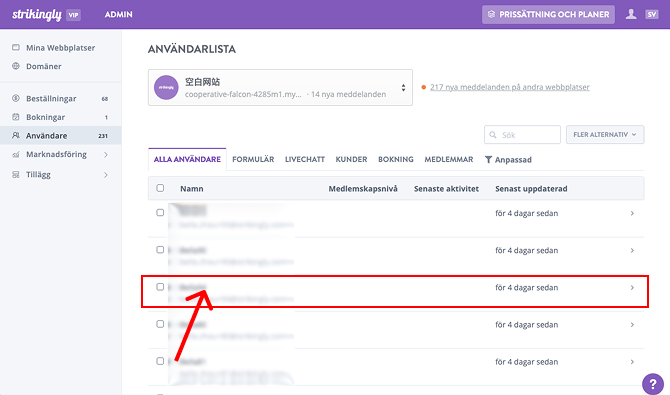The width and height of the screenshot is (670, 395).
Task: Click the Strikingly logo
Action: 37,15
